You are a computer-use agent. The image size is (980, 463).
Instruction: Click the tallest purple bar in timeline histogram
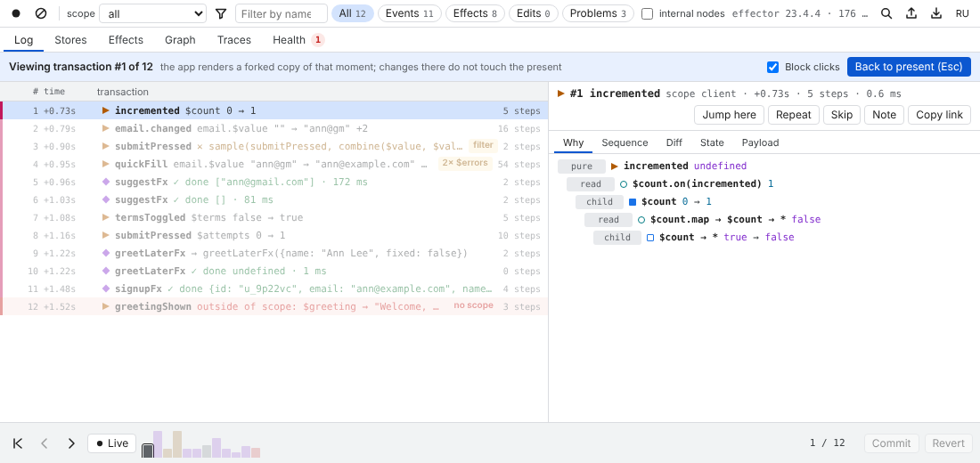pyautogui.click(x=158, y=444)
